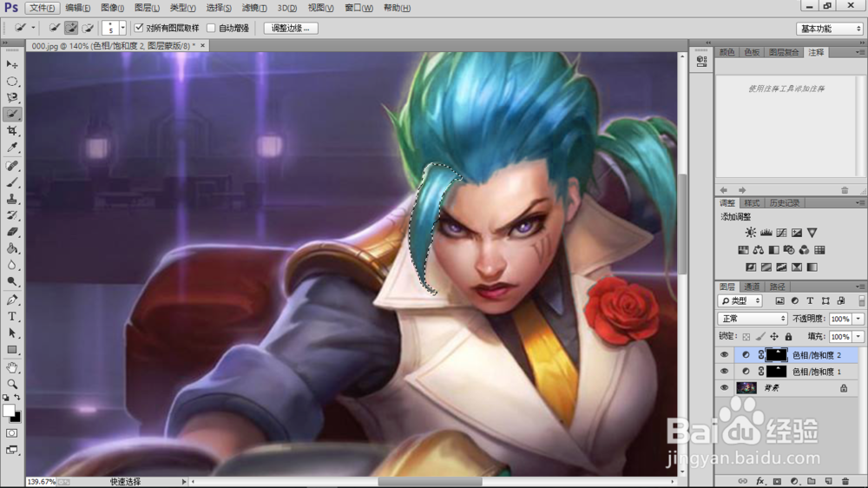Image resolution: width=868 pixels, height=488 pixels.
Task: Add a Curves adjustment
Action: click(x=781, y=233)
